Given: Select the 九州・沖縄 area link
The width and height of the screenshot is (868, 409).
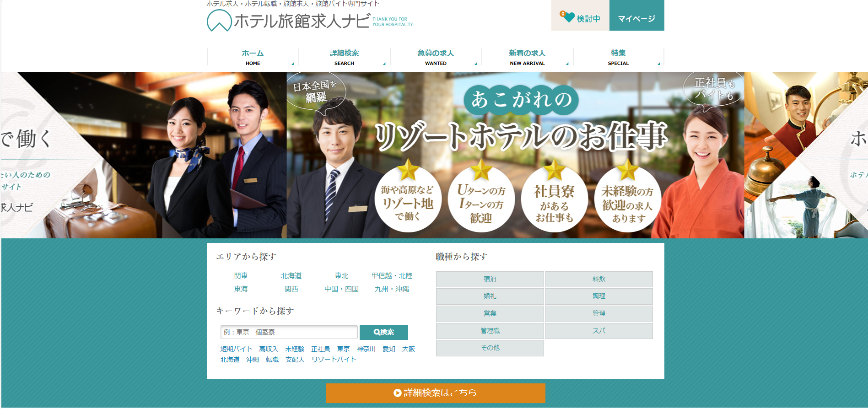Looking at the screenshot, I should pyautogui.click(x=392, y=289).
